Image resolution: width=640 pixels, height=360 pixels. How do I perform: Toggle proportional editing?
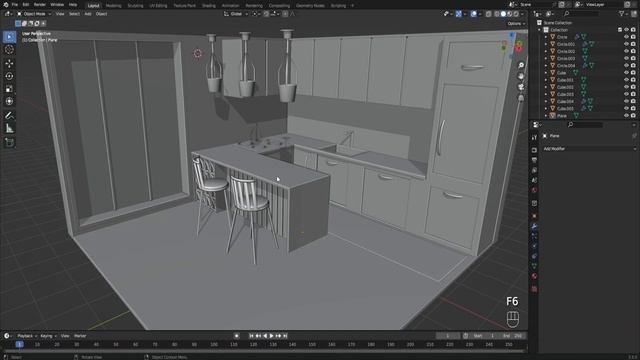click(x=285, y=14)
